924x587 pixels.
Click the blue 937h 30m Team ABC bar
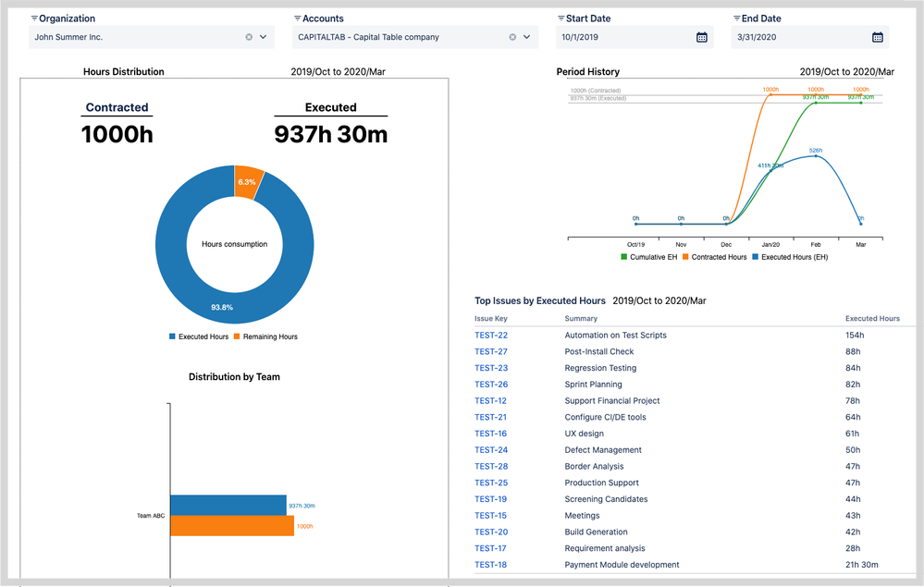coord(228,505)
